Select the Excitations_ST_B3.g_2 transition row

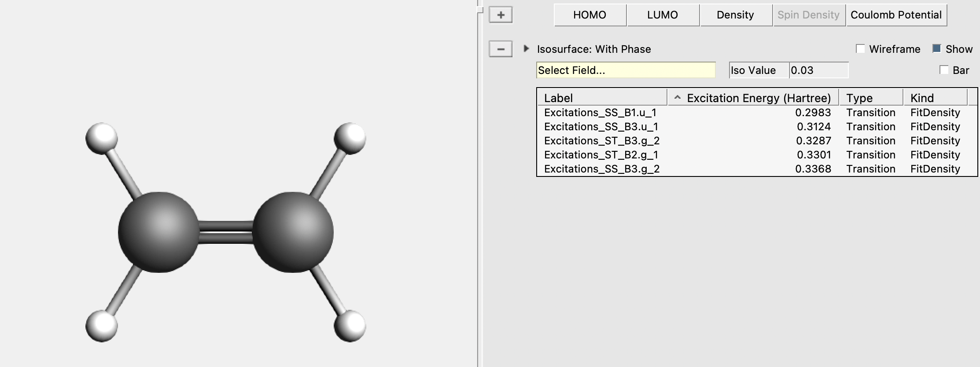coord(601,141)
